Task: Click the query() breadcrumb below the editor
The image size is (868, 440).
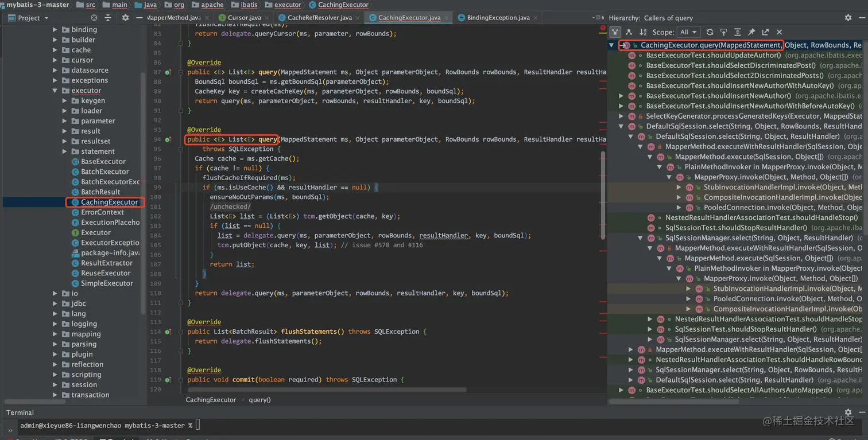Action: coord(259,400)
